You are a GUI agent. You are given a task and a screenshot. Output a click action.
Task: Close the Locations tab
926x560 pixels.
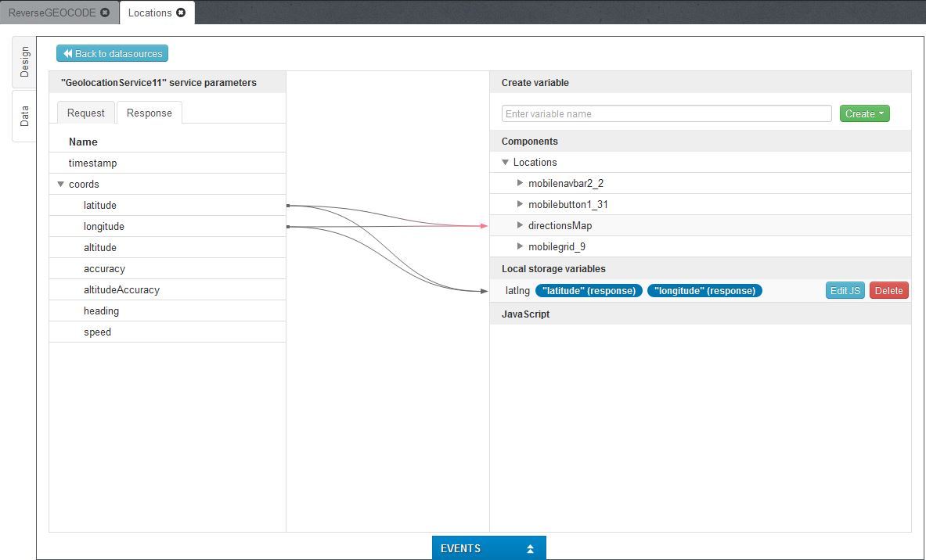(x=181, y=13)
